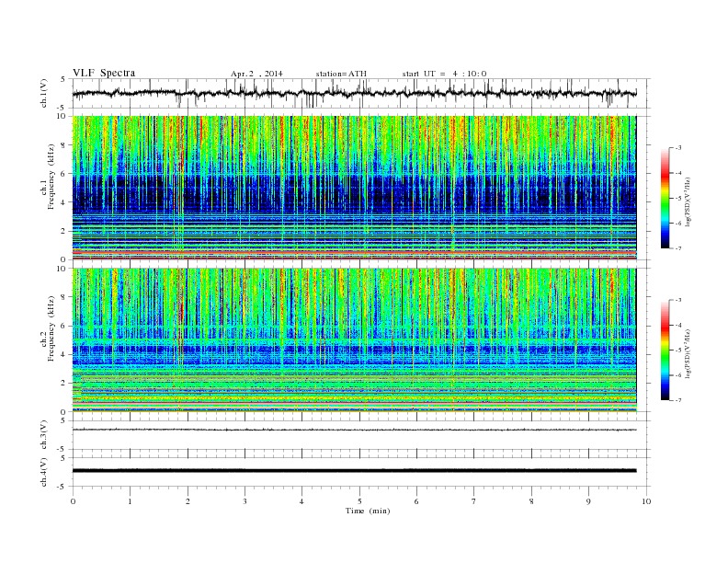
Task: Click the "station=ATH" header label
Action: coord(341,74)
